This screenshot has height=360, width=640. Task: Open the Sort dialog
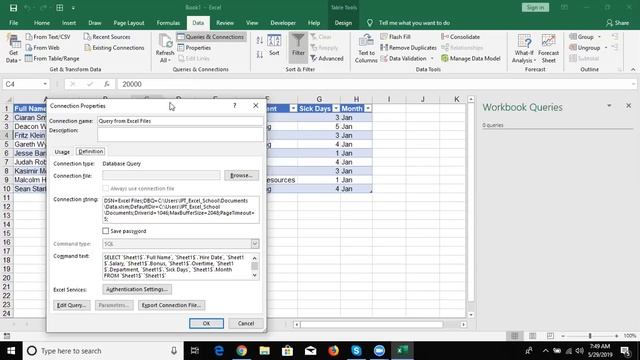pyautogui.click(x=274, y=45)
